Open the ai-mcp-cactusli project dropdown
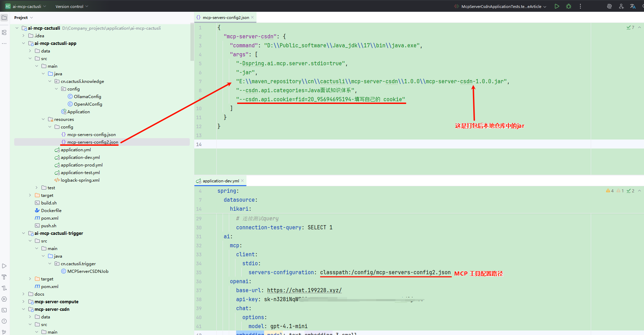644x335 pixels. (29, 6)
